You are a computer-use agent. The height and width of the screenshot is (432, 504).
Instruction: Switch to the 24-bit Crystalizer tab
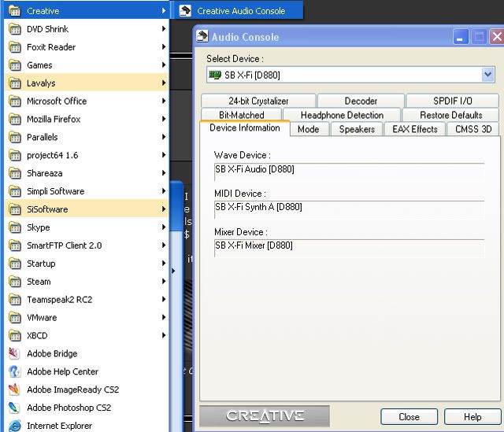258,101
